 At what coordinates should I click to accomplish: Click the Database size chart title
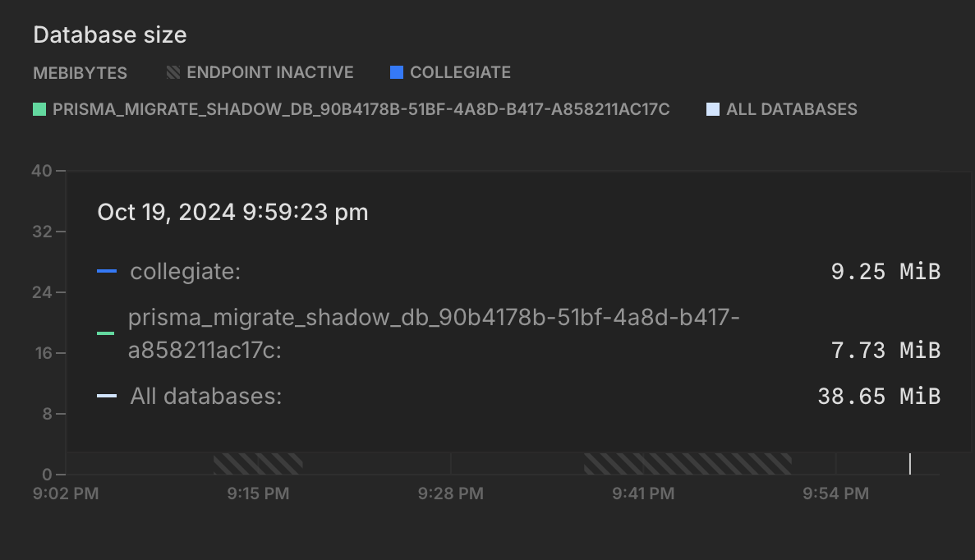[109, 34]
